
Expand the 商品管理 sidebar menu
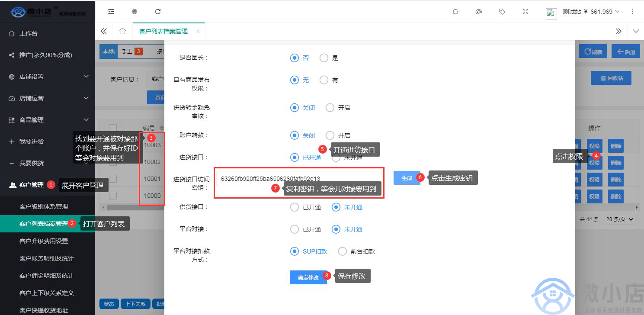(x=48, y=120)
